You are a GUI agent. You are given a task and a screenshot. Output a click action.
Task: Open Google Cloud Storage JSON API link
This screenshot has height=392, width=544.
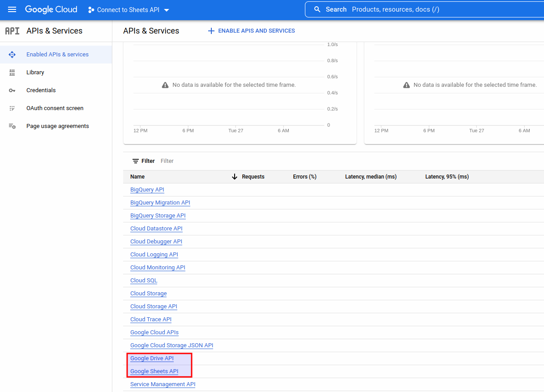point(171,345)
